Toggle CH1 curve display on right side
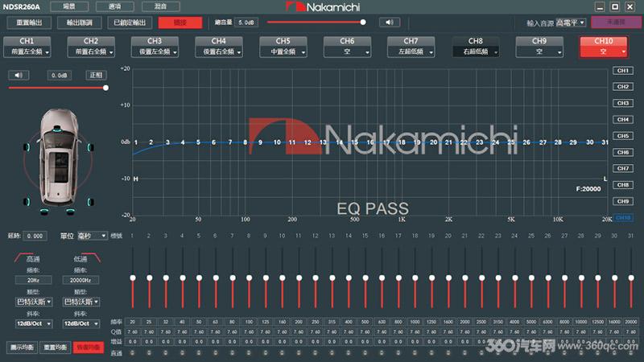 pos(622,71)
